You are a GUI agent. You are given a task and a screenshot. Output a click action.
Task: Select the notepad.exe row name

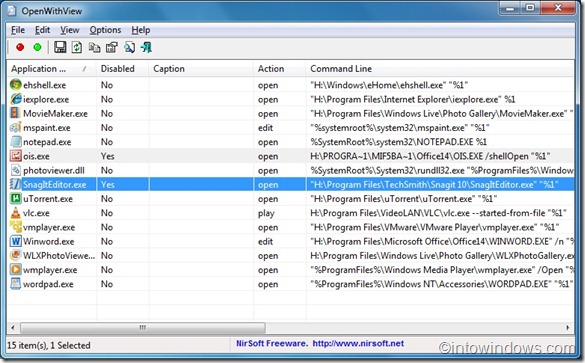pos(47,142)
